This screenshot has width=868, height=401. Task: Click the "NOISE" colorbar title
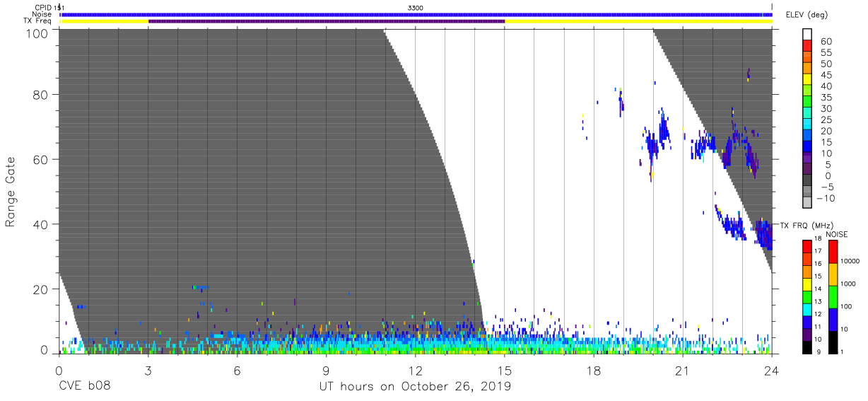pyautogui.click(x=837, y=234)
